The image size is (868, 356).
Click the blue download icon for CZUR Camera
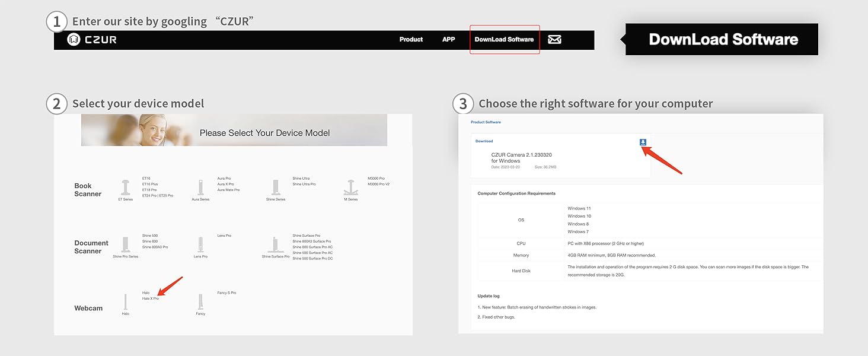643,142
